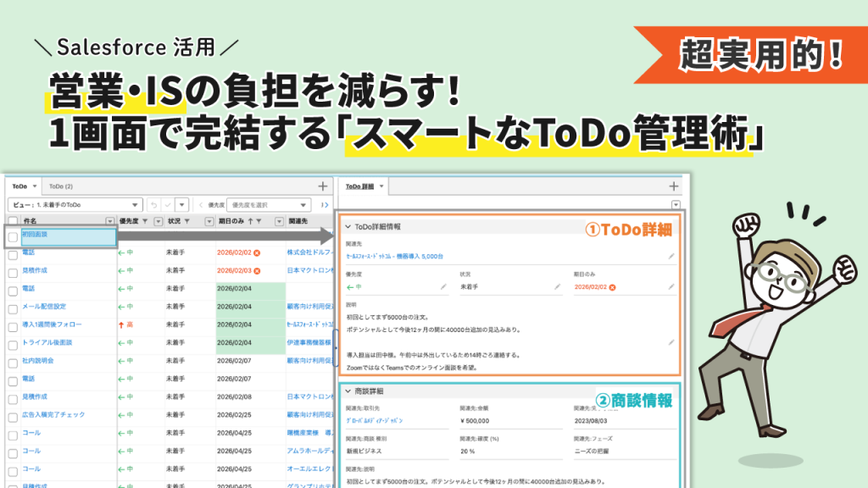Click the pencil icon beside 状況 未着手
Image resolution: width=868 pixels, height=488 pixels.
click(x=557, y=287)
